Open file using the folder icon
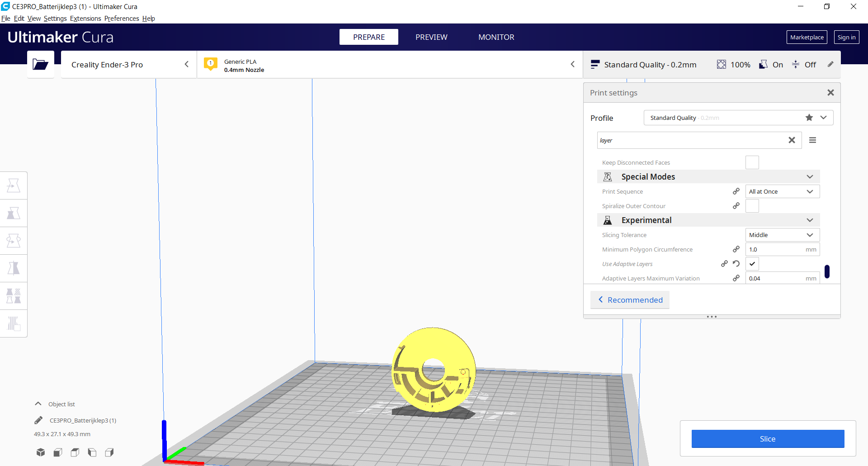 click(x=41, y=64)
